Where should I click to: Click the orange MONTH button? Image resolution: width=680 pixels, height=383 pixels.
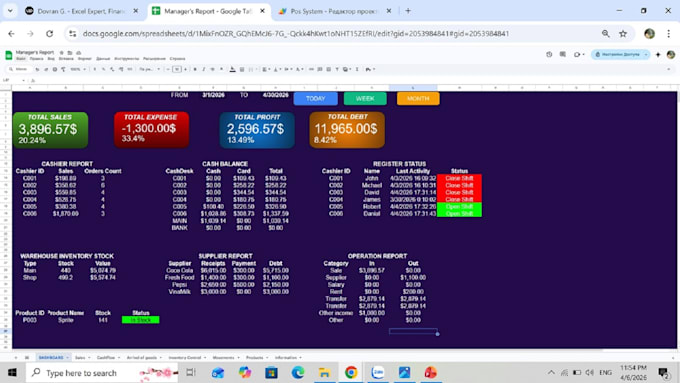tap(418, 98)
